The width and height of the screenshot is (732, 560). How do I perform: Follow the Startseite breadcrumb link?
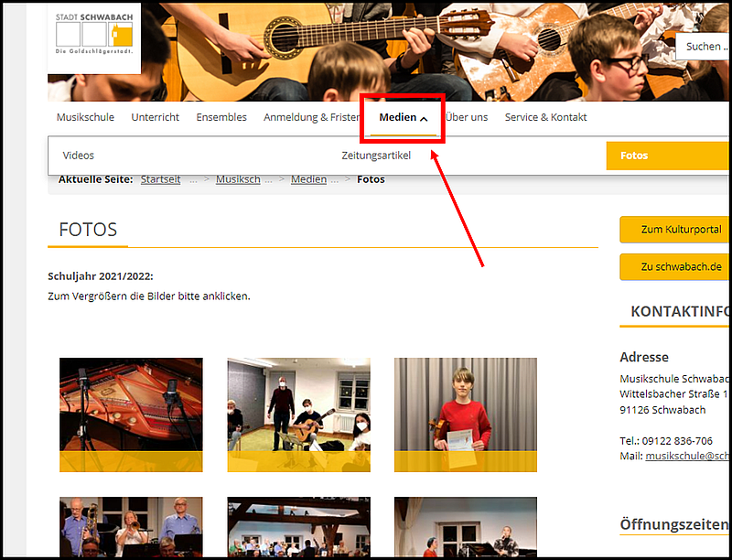point(160,180)
